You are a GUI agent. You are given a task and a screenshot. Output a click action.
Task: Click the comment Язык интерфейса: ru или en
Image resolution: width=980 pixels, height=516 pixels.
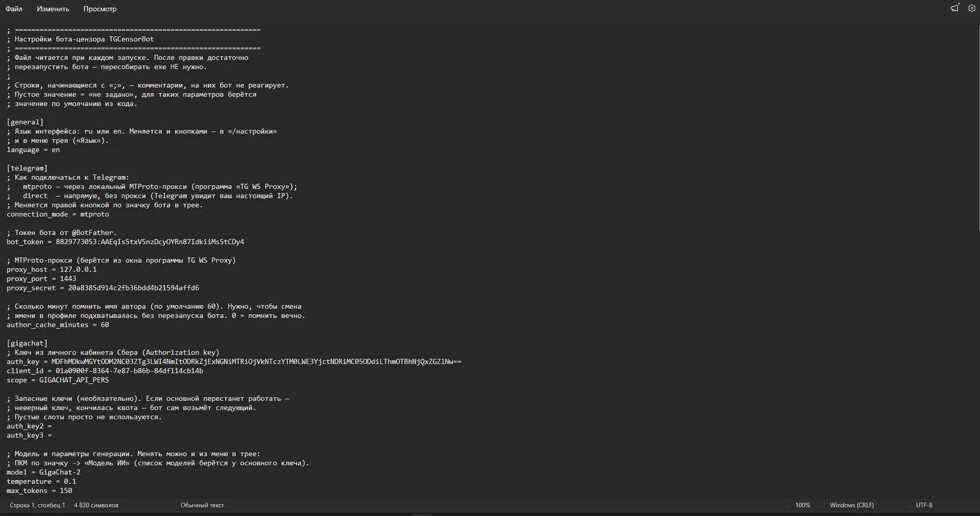click(x=142, y=131)
